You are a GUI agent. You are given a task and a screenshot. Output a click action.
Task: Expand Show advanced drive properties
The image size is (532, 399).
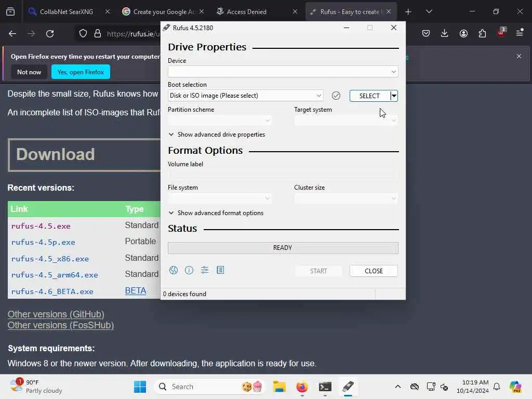click(x=217, y=135)
